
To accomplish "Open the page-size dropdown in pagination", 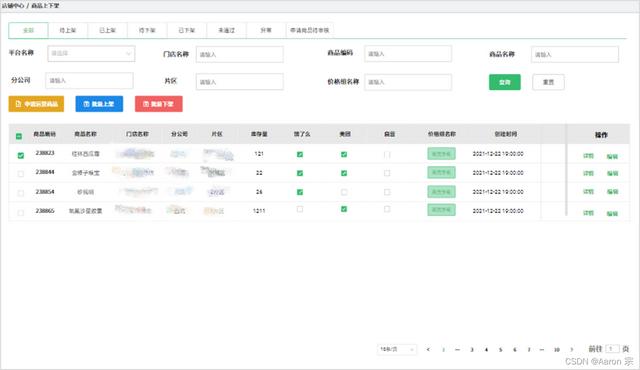I will [397, 349].
